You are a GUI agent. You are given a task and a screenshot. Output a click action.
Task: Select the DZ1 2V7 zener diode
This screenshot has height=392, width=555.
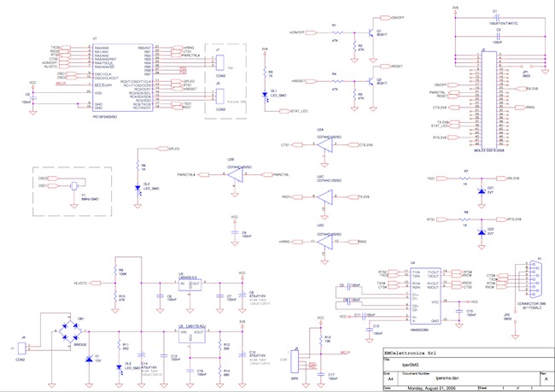482,190
